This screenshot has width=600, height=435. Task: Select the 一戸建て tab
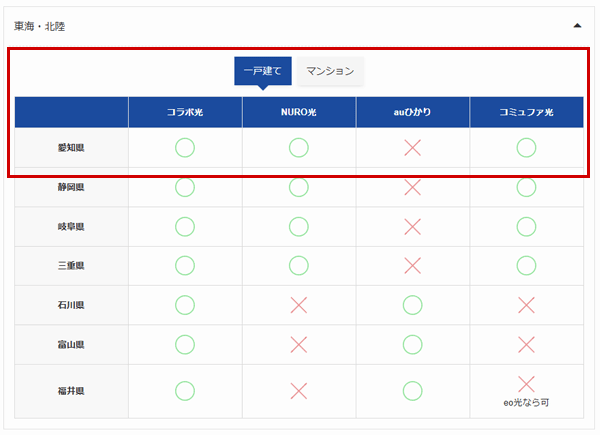(263, 71)
